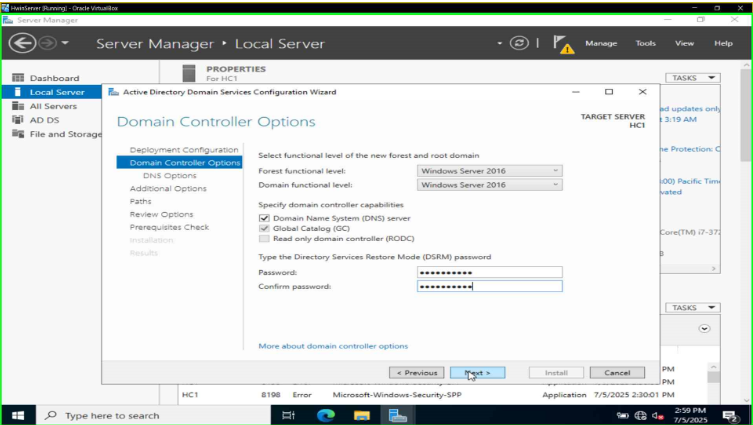This screenshot has width=753, height=425.
Task: Select File and Storage Services in sidebar
Action: click(65, 134)
